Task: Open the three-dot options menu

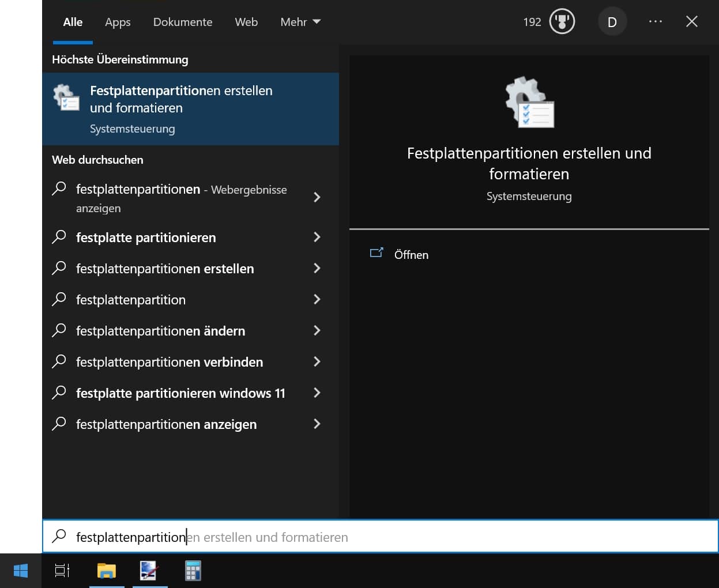Action: tap(655, 21)
